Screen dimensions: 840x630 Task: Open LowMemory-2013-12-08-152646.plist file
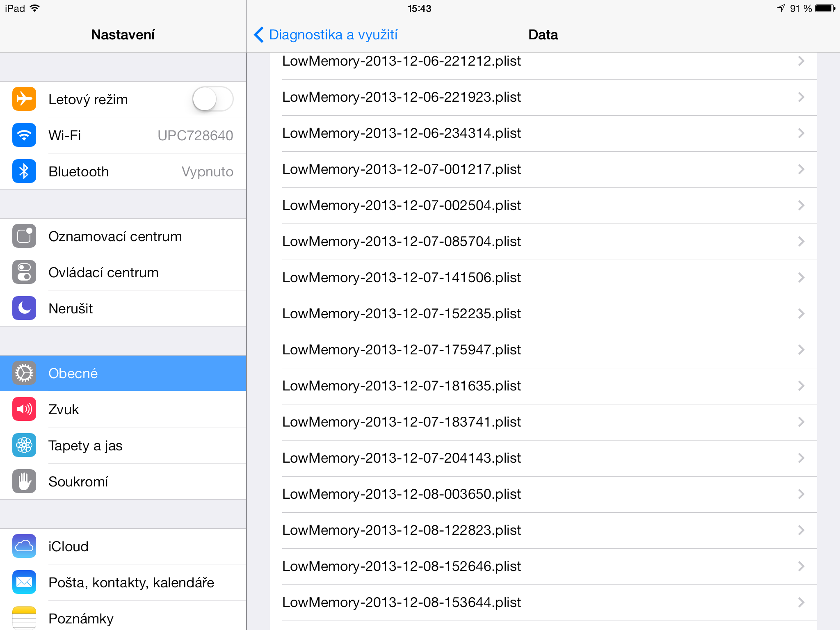[x=543, y=566]
